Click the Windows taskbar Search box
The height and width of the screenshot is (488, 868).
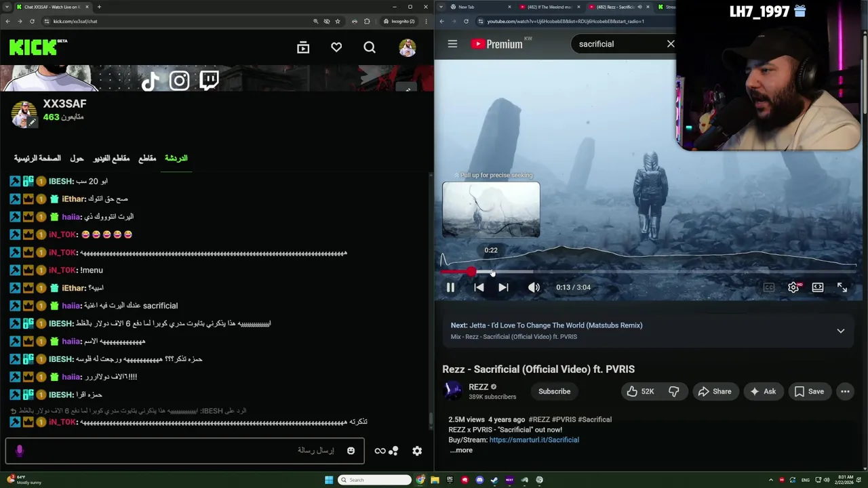(x=375, y=480)
